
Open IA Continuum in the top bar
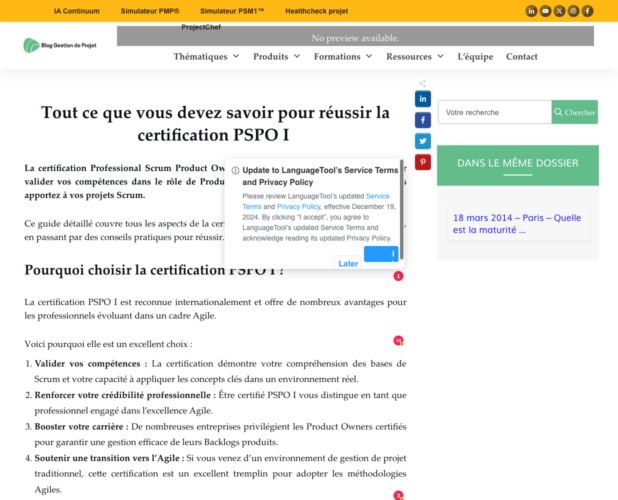[x=76, y=11]
